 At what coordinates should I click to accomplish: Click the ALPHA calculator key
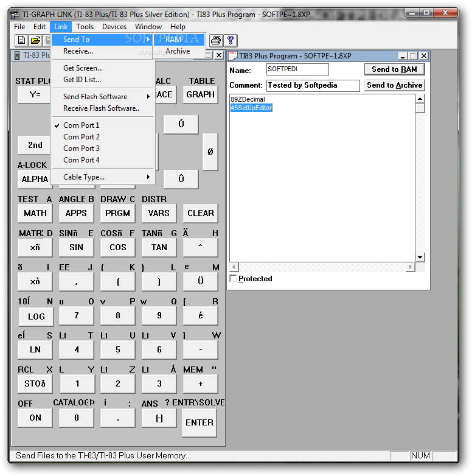coord(35,179)
